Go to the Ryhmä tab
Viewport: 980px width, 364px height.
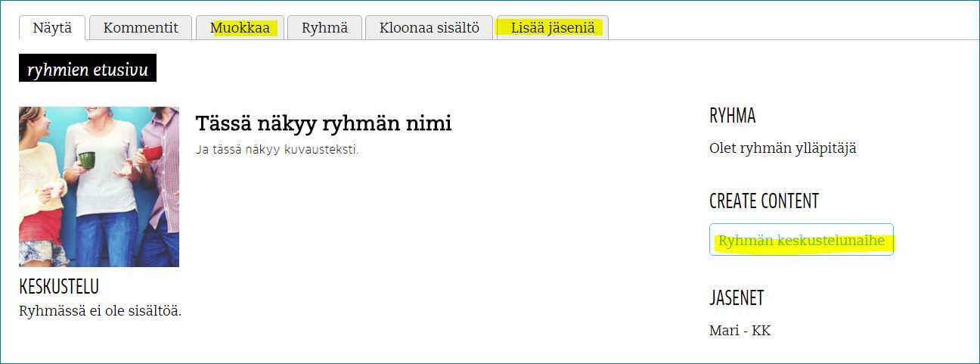coord(324,28)
